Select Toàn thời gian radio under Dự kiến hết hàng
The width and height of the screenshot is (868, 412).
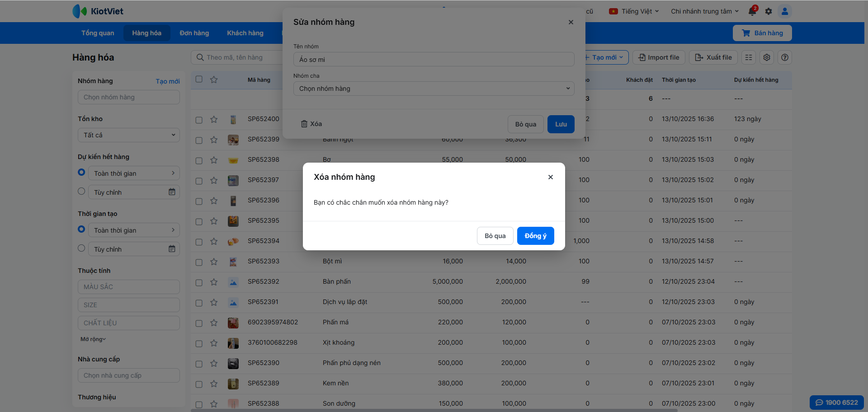coord(81,172)
